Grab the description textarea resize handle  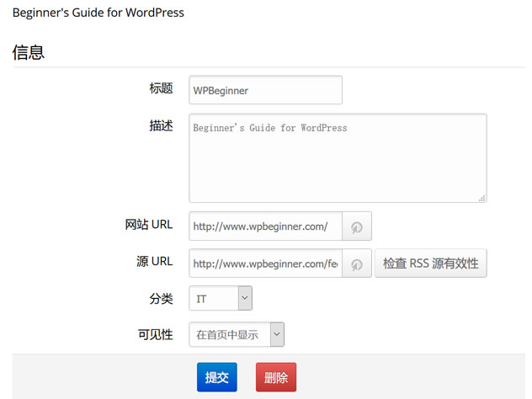tap(481, 199)
